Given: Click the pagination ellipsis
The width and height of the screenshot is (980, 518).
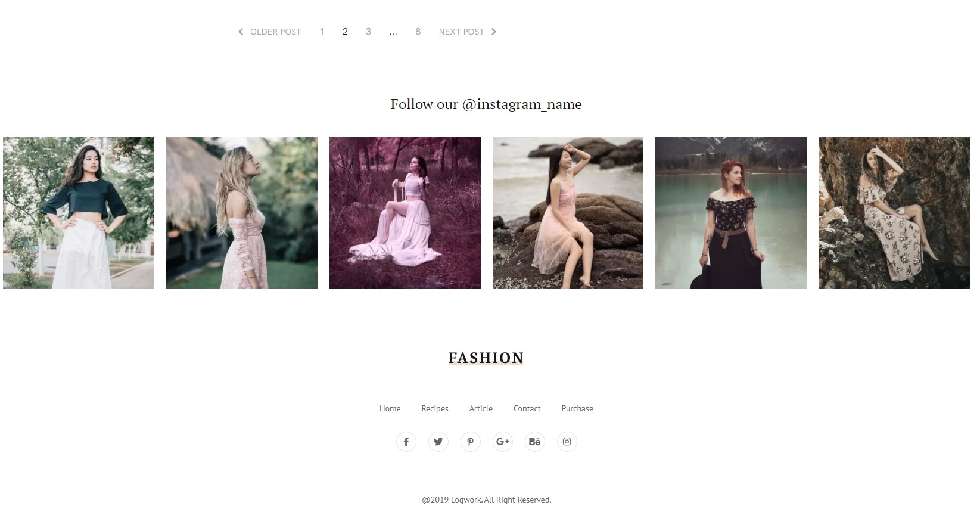Looking at the screenshot, I should [x=393, y=33].
